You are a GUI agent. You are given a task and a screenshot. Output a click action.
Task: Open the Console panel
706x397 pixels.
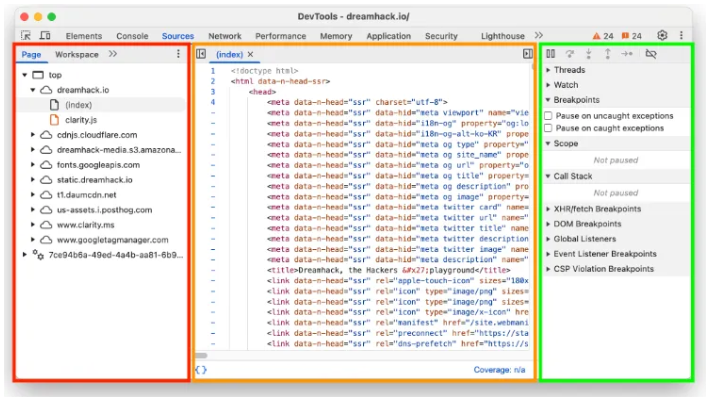(132, 36)
